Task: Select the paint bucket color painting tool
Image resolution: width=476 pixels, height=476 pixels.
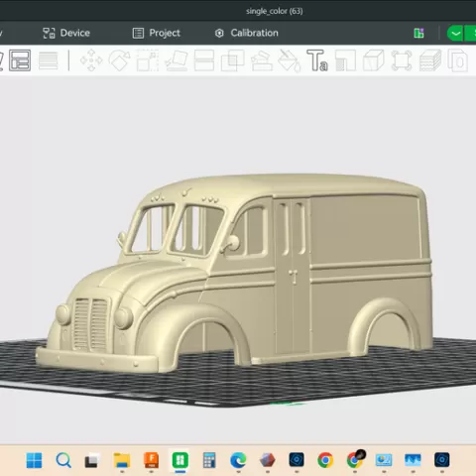Action: click(290, 60)
